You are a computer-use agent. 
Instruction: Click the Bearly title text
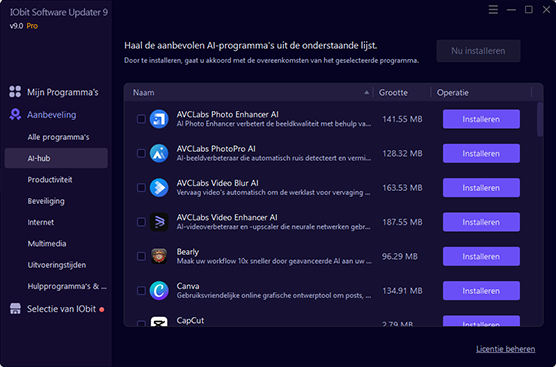[x=188, y=252]
